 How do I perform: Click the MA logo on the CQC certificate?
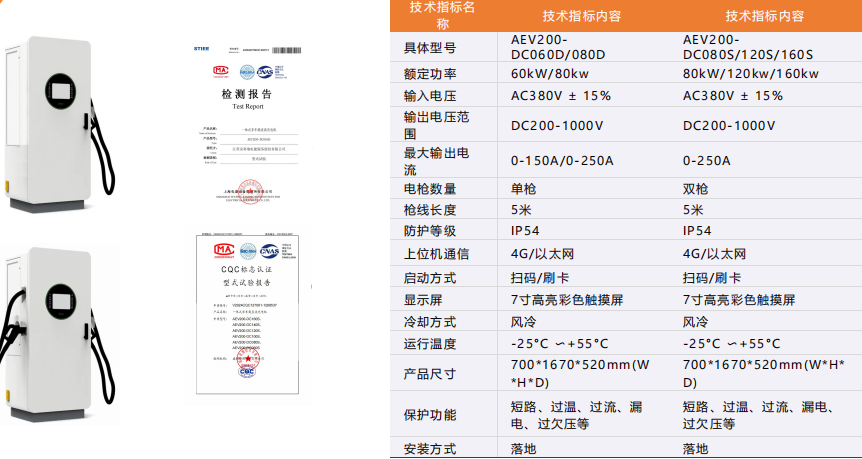click(223, 250)
